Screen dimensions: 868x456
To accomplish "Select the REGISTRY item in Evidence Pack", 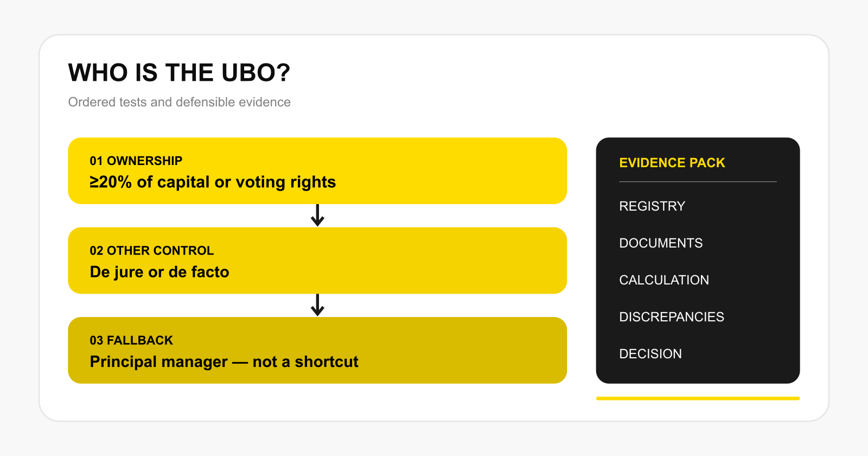I will pyautogui.click(x=652, y=206).
